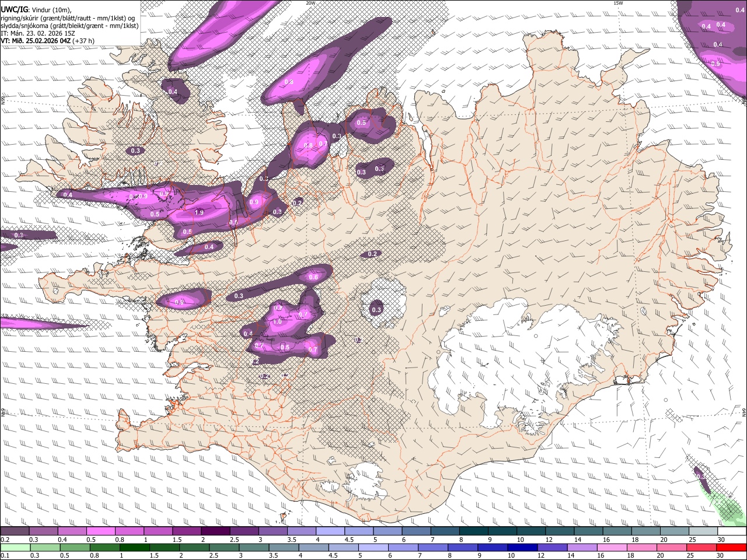Click the 'VT: Mið. 25.02.2026 04Z' valid time

pos(36,41)
